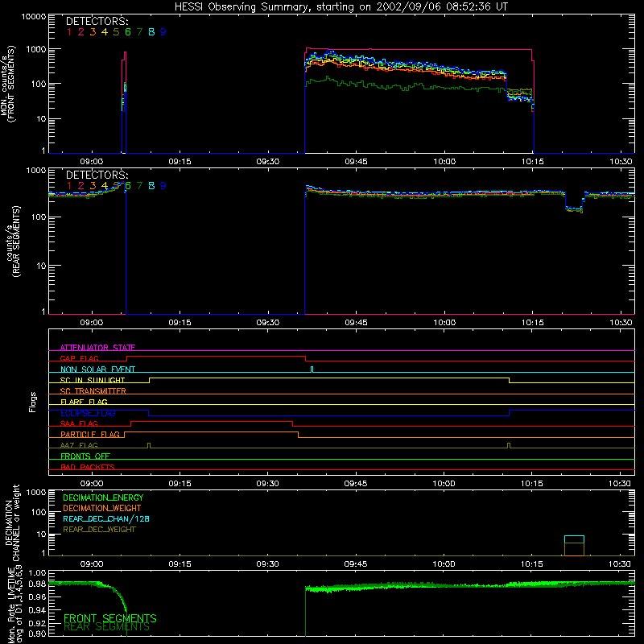
Task: Click the BAD_PACKETS flag label
Action: tap(88, 467)
